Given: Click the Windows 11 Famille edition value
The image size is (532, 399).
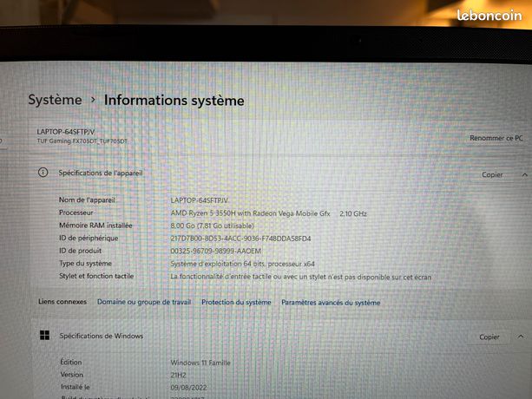Looking at the screenshot, I should point(200,363).
